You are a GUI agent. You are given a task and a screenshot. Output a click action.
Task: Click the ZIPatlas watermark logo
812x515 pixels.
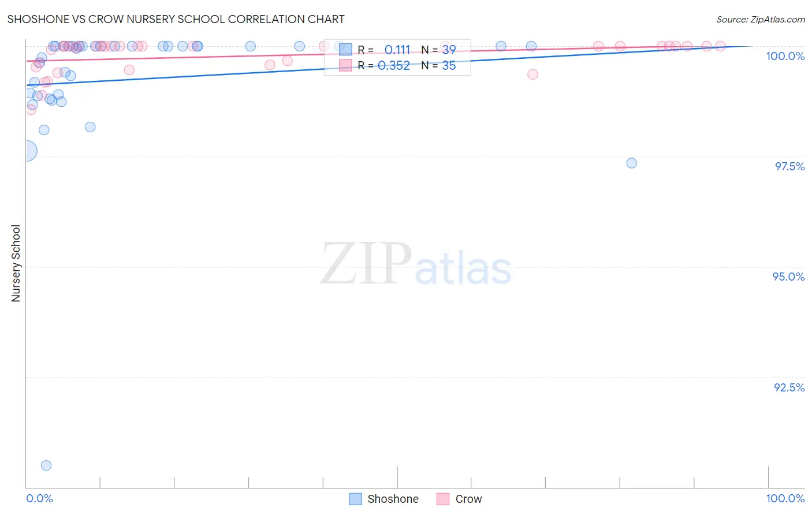pyautogui.click(x=416, y=264)
